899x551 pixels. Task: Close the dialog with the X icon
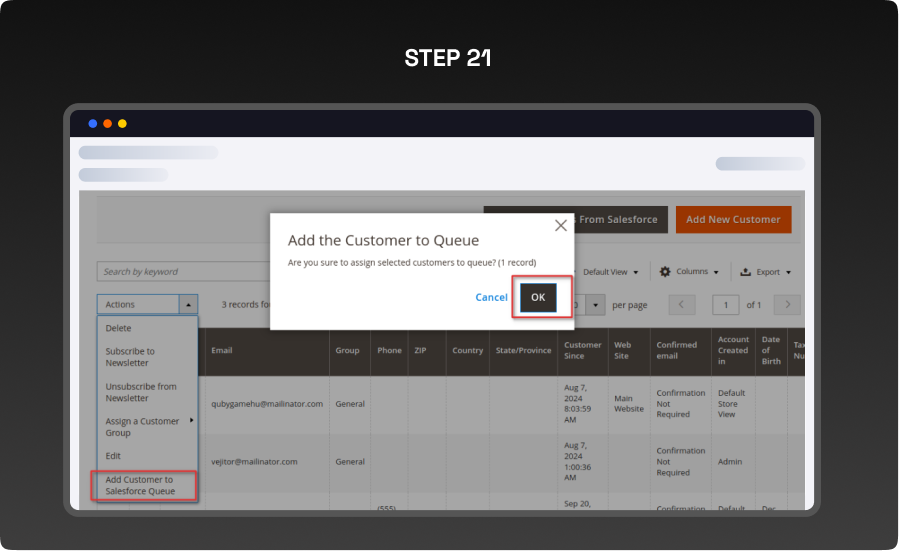coord(560,226)
